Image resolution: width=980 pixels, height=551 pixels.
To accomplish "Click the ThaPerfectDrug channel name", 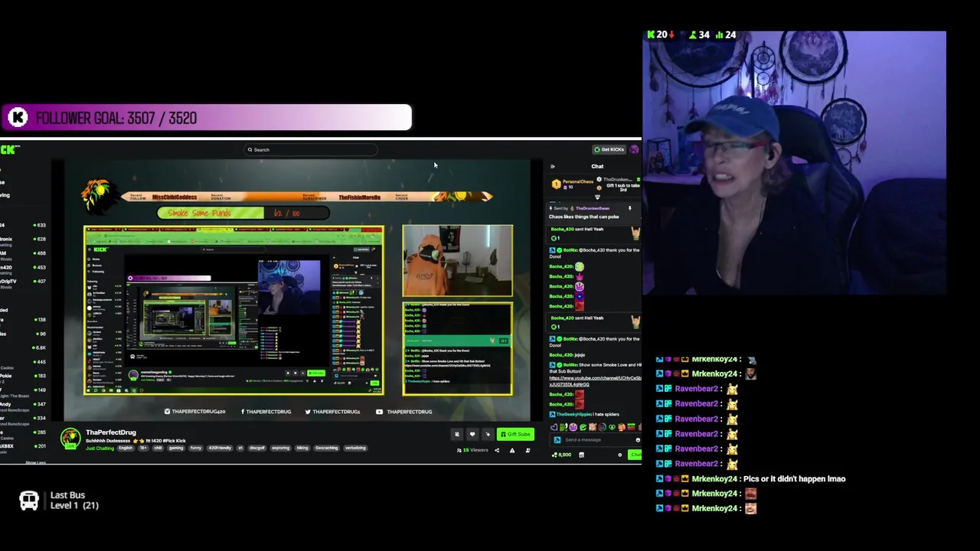I will click(111, 432).
